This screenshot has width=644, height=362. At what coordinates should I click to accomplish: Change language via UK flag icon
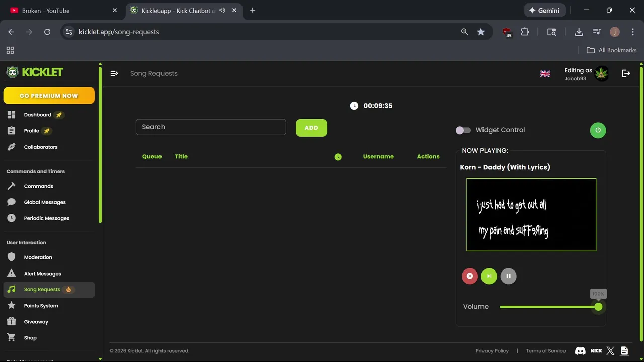pos(545,74)
